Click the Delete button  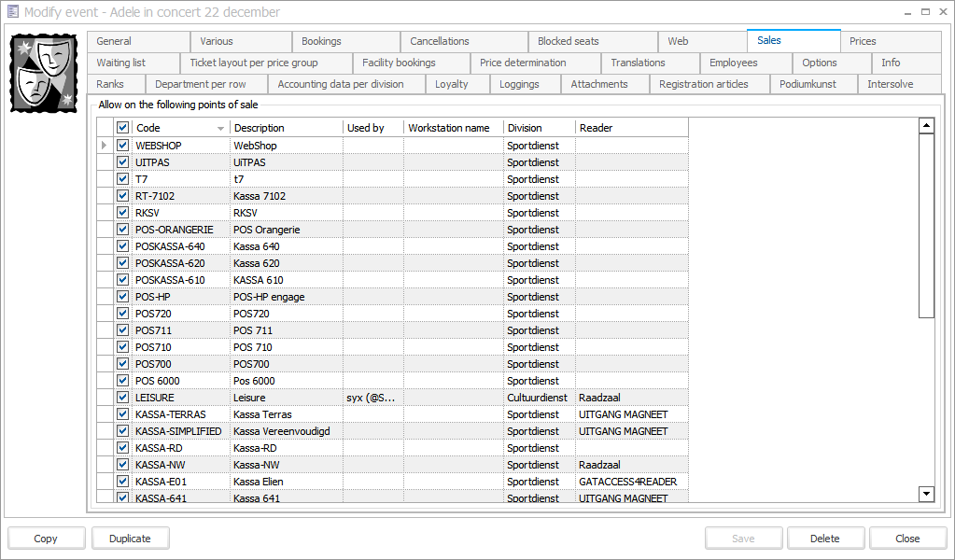click(824, 539)
